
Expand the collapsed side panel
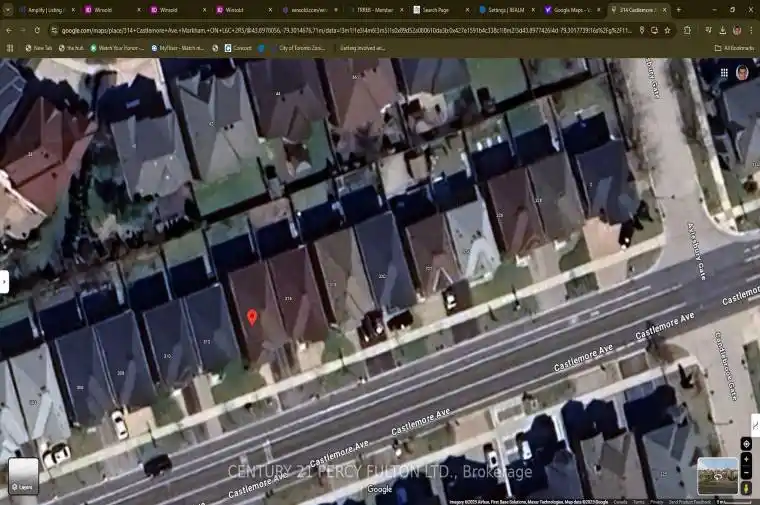pos(4,282)
